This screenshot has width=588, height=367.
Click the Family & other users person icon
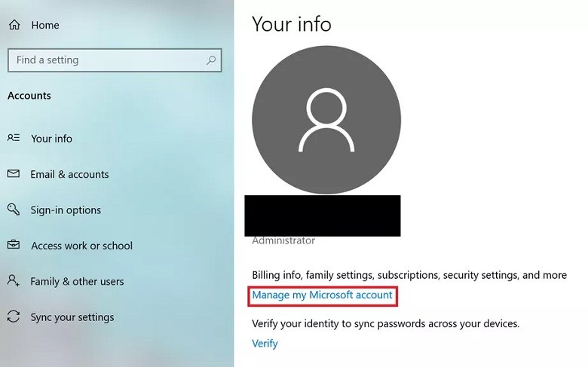click(x=14, y=280)
